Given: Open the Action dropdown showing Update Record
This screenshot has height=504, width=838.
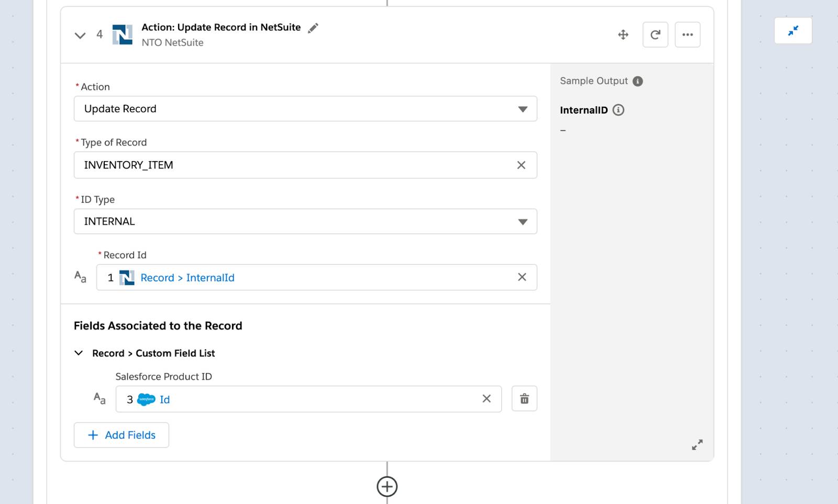Looking at the screenshot, I should click(305, 109).
